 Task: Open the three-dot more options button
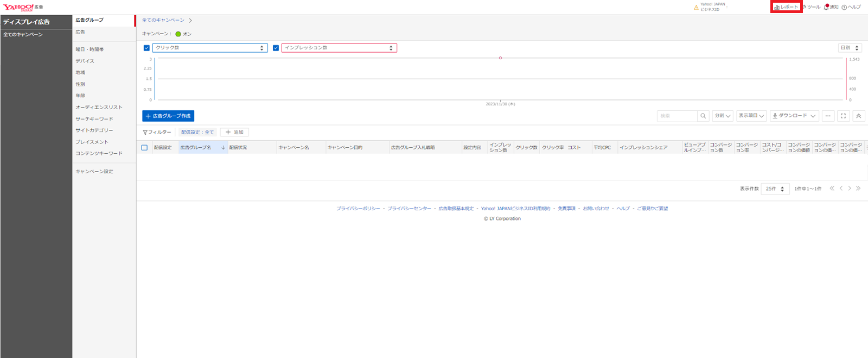pos(828,116)
